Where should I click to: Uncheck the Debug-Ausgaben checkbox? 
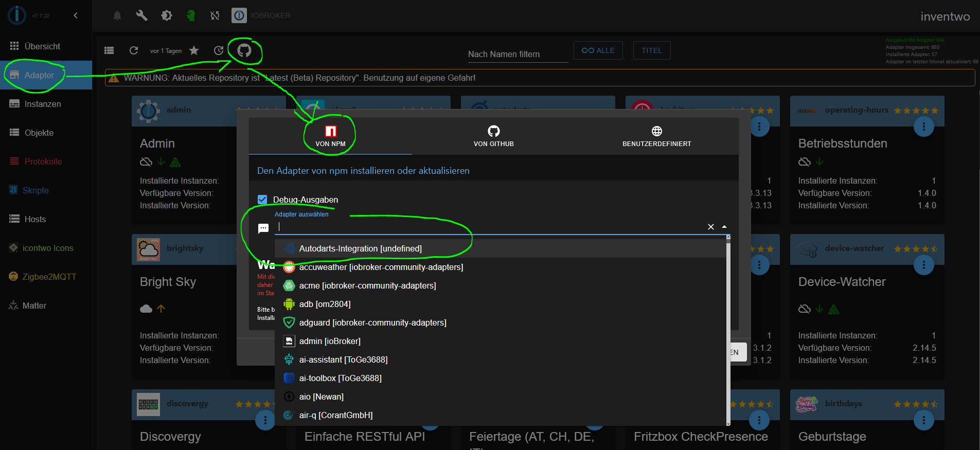tap(262, 200)
